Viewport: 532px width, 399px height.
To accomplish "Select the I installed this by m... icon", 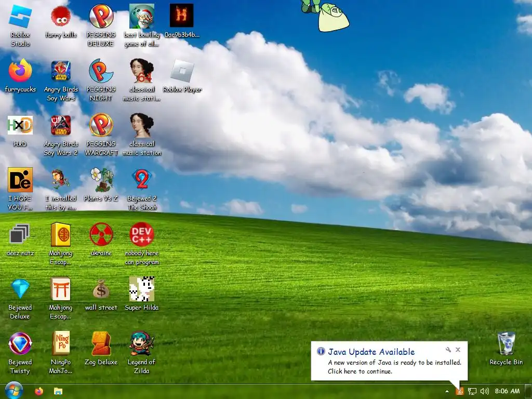I will click(61, 189).
